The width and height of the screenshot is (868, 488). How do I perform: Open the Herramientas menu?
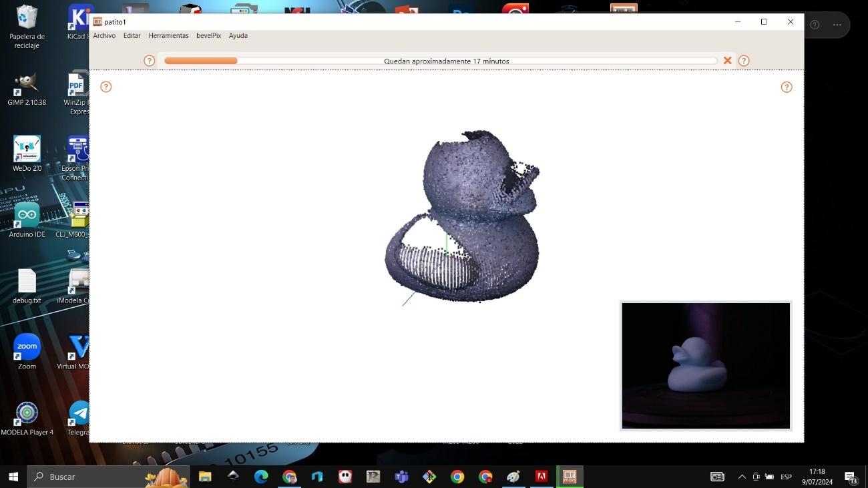(x=168, y=36)
